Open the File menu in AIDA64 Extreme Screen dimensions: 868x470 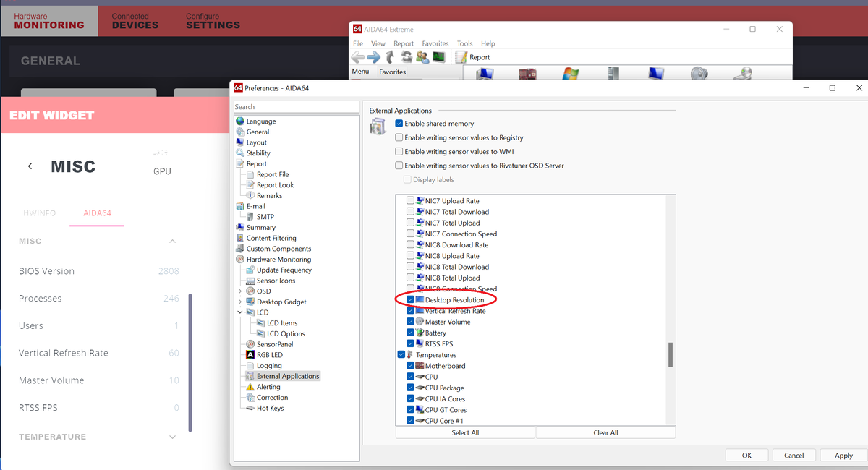pos(358,43)
